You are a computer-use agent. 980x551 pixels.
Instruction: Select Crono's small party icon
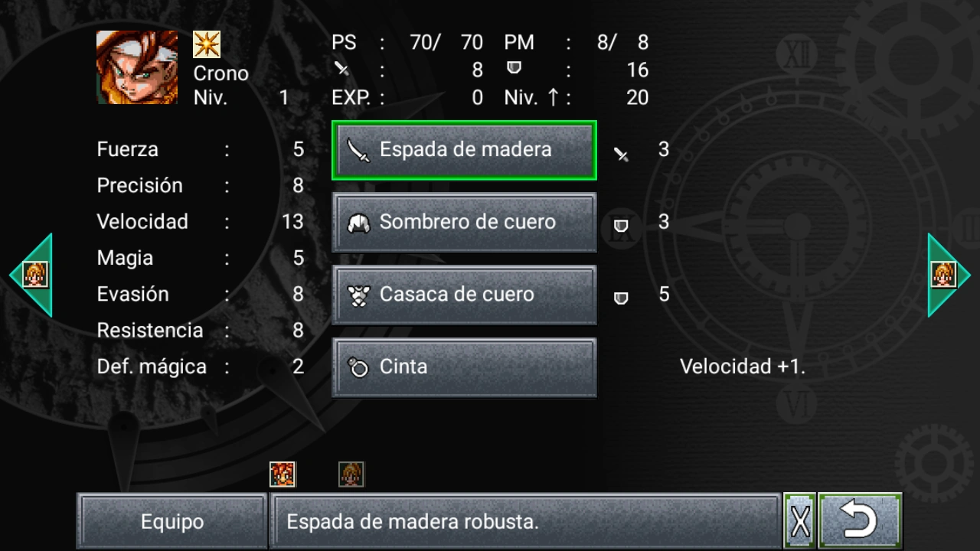pyautogui.click(x=283, y=474)
